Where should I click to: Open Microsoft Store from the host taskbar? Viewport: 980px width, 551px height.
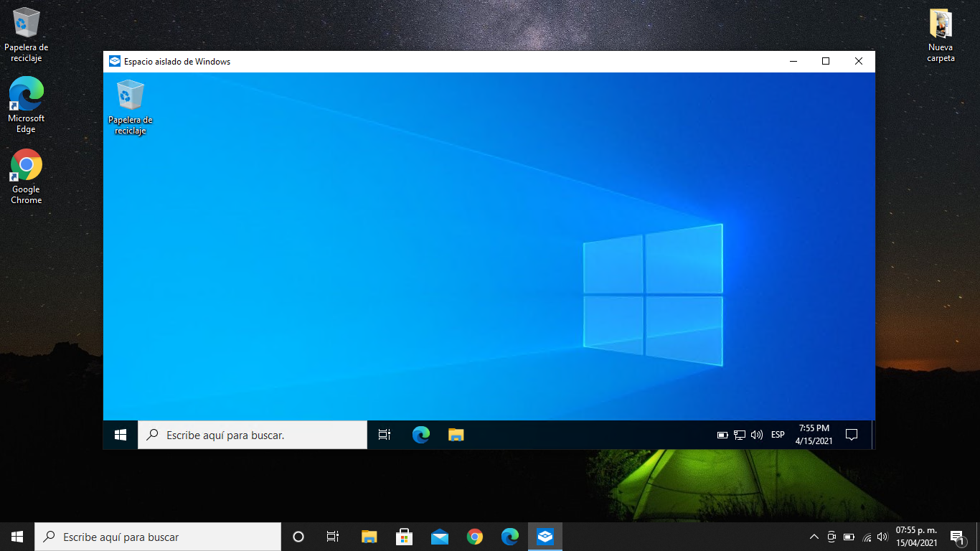pyautogui.click(x=404, y=537)
